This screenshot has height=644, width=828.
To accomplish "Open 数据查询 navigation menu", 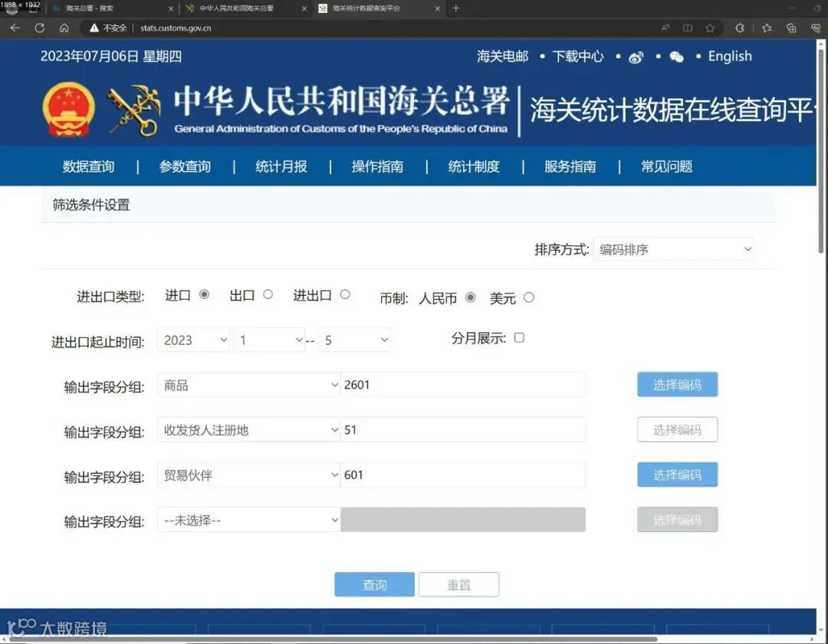I will pos(89,167).
